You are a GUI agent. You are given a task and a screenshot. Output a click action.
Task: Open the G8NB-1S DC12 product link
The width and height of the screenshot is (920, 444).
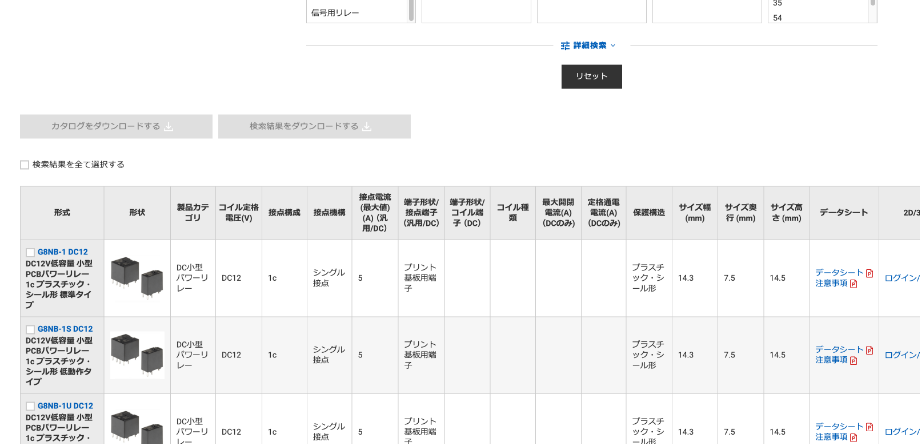point(65,329)
